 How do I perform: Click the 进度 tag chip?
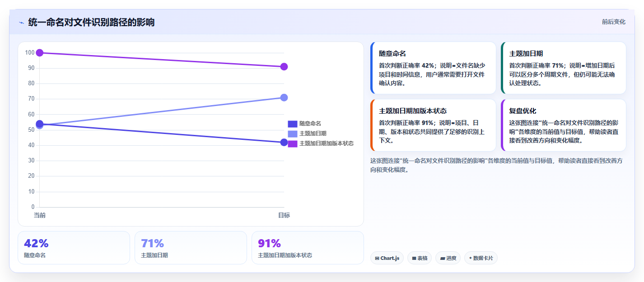click(x=448, y=258)
